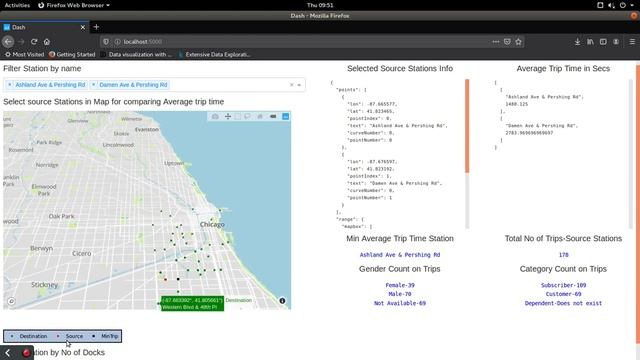
Task: Toggle hover mode icon in map modebar
Action: (x=273, y=117)
